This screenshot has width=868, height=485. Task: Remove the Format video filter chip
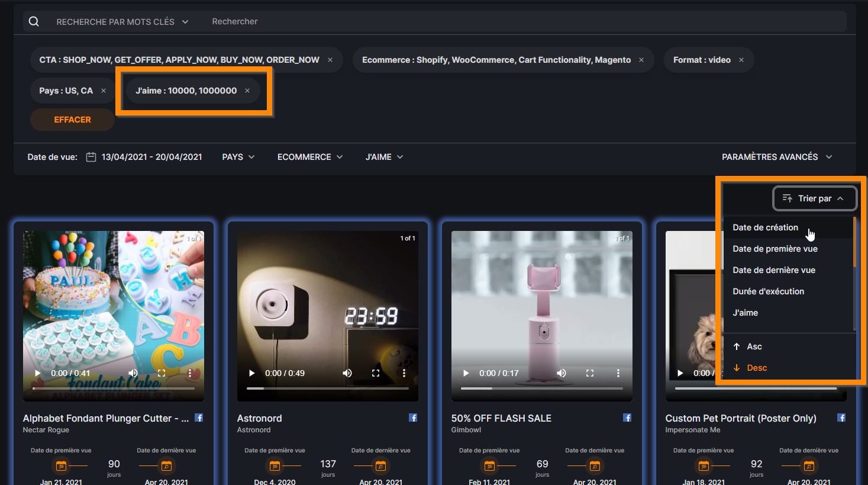click(x=741, y=60)
